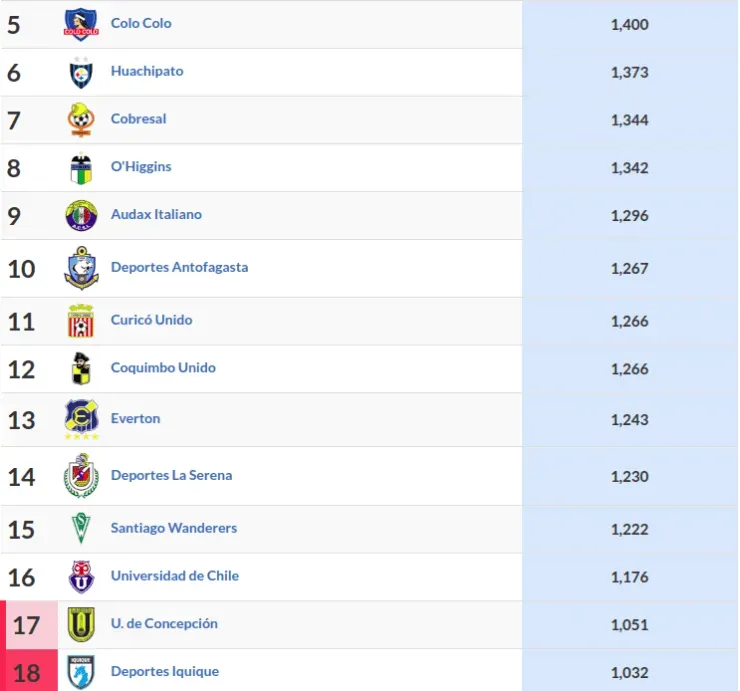Click the O'Higgins club crest
The image size is (740, 691).
pyautogui.click(x=80, y=168)
